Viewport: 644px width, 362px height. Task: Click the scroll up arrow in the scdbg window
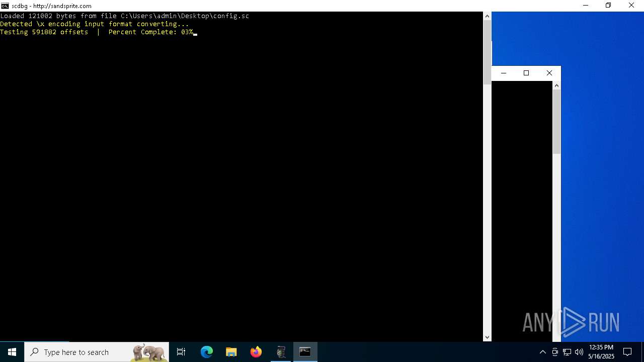pyautogui.click(x=487, y=16)
